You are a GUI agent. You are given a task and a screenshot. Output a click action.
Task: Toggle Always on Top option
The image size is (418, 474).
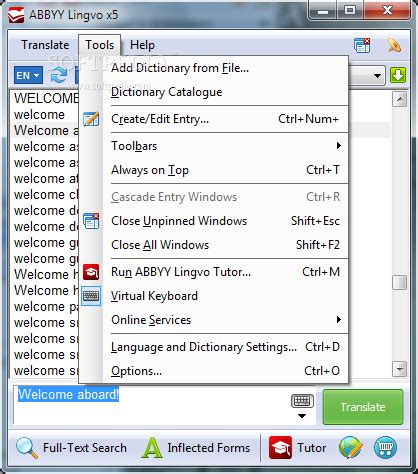point(213,170)
